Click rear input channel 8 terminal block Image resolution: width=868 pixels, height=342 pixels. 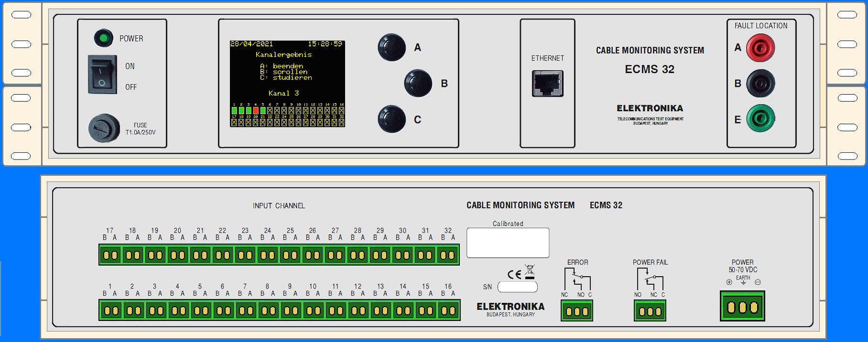(268, 310)
